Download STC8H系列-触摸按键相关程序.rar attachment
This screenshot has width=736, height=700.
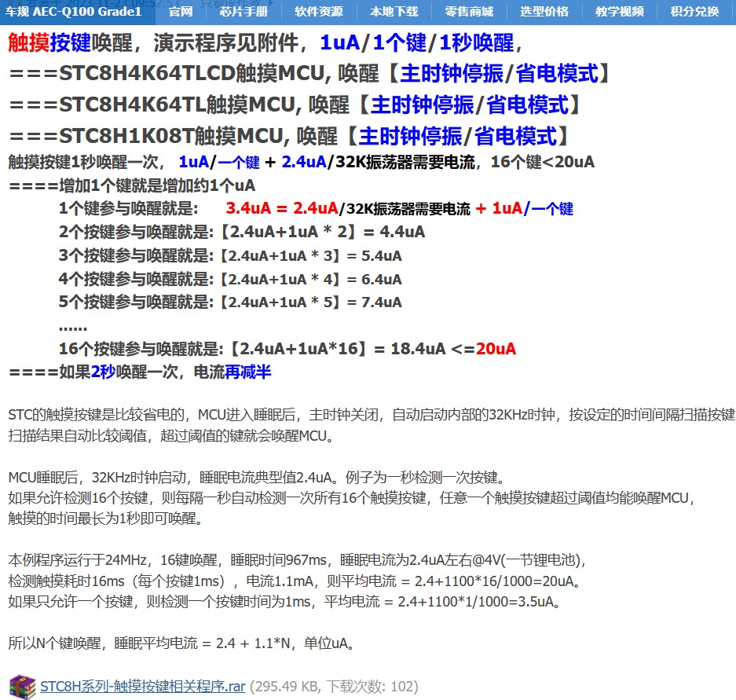(x=142, y=687)
